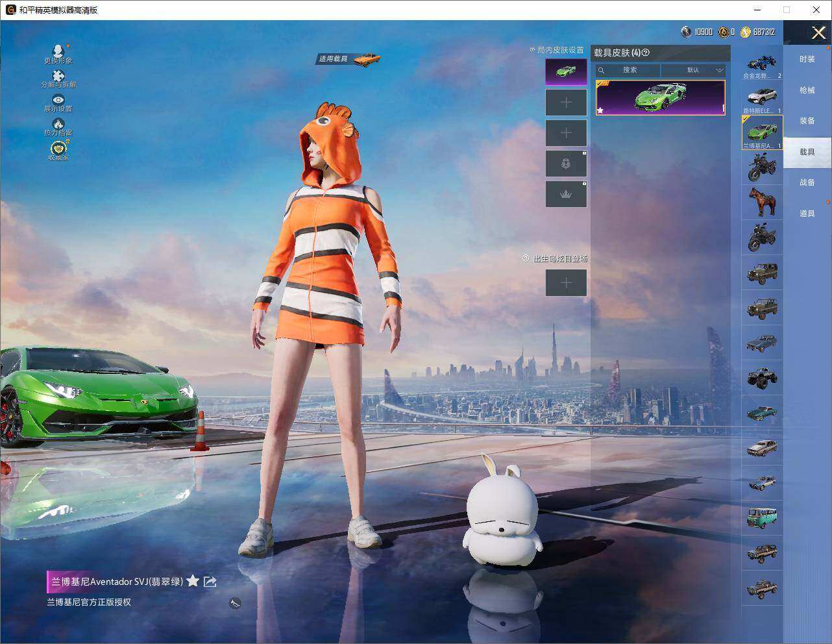The image size is (832, 644).
Task: Favorite this skin with the star icon
Action: pyautogui.click(x=193, y=581)
